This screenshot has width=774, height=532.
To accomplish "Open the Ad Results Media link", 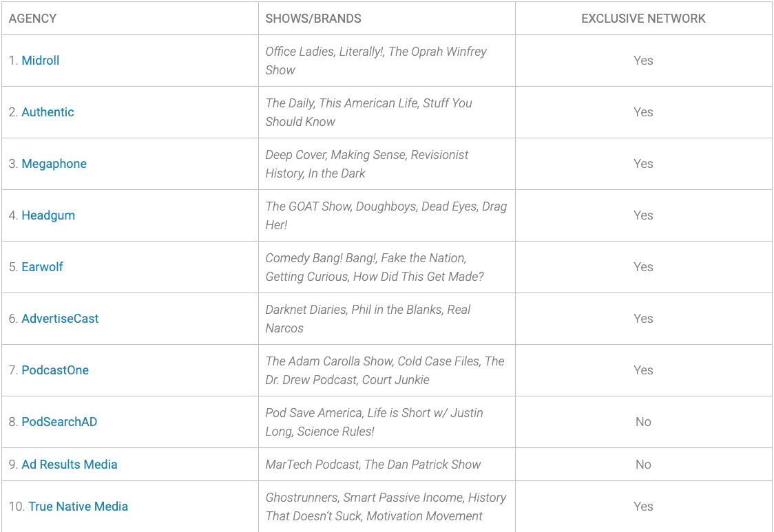I will click(70, 465).
